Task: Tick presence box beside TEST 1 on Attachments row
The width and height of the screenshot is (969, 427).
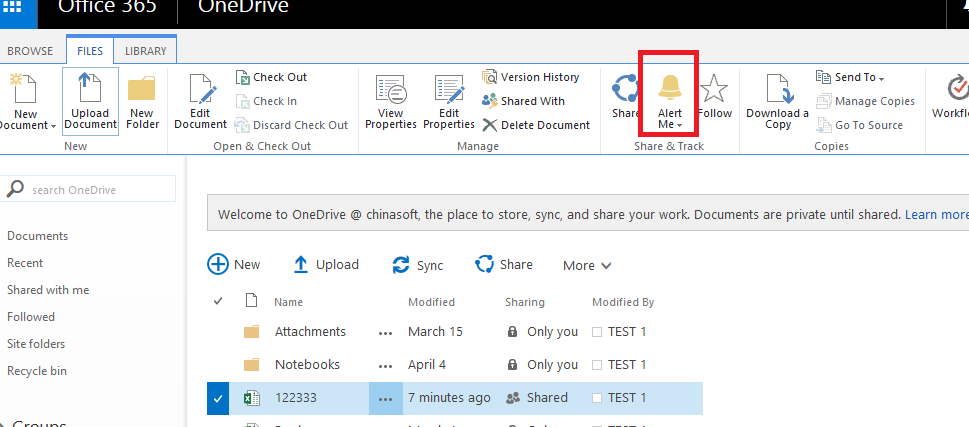Action: pyautogui.click(x=597, y=332)
